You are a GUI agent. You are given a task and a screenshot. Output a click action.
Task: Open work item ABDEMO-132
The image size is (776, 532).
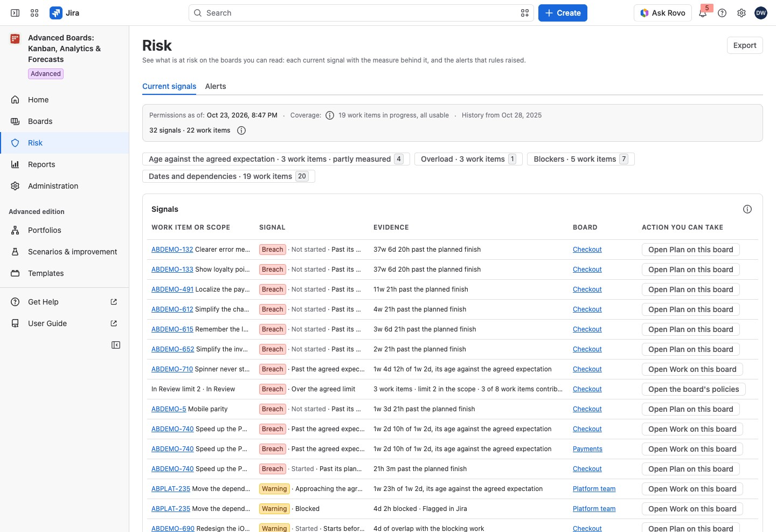click(172, 250)
